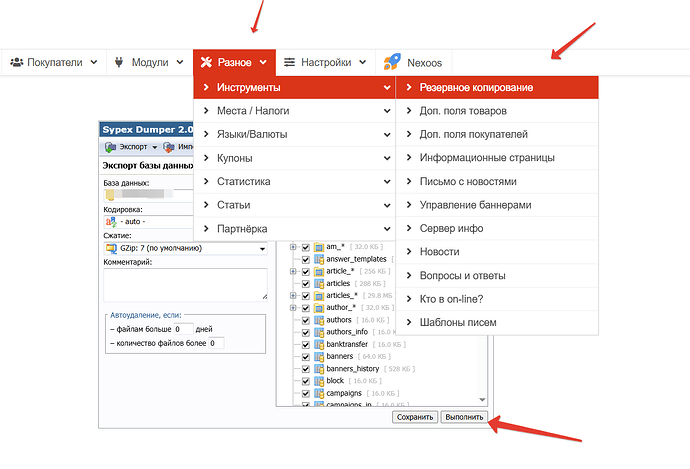Click the block table icon
The image size is (690, 469).
319,381
